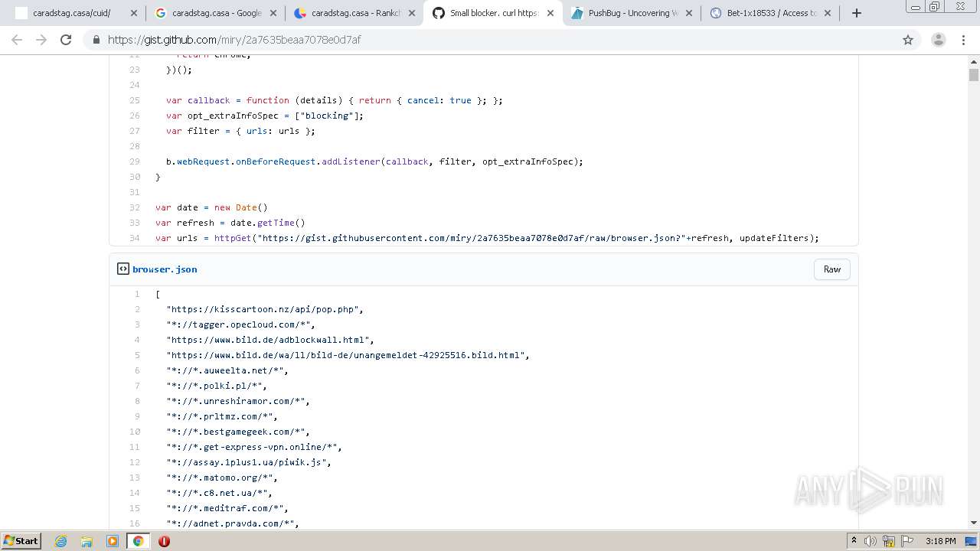Click the matomo.org filter entry

221,478
